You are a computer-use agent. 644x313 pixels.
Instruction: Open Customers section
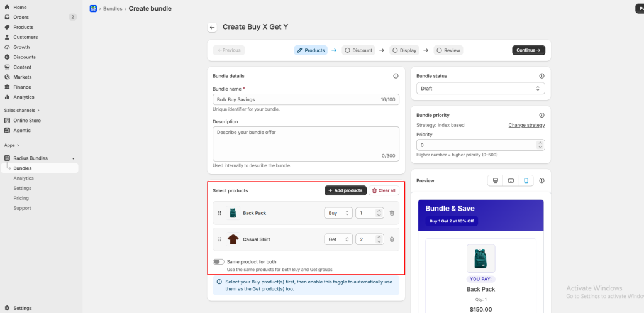[25, 37]
